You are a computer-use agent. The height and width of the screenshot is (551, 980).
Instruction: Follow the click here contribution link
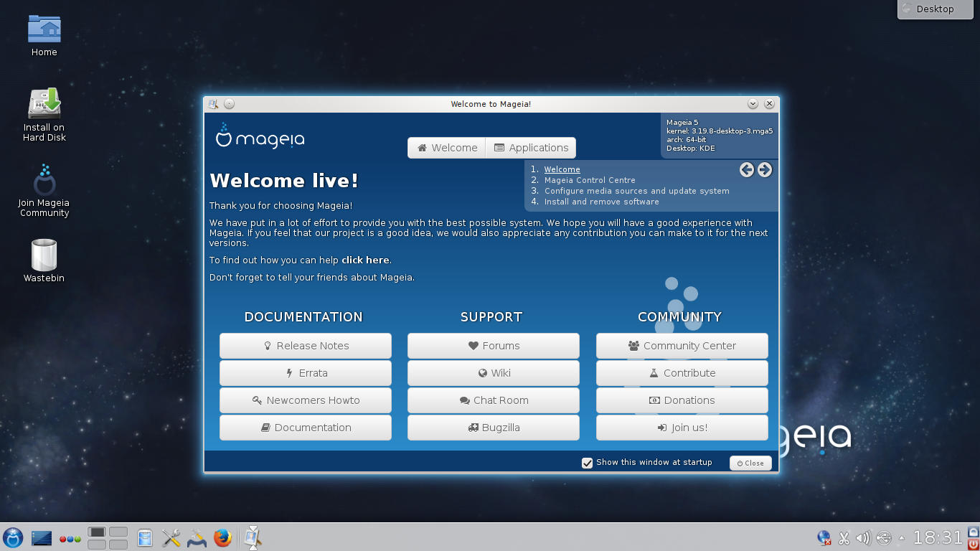365,260
